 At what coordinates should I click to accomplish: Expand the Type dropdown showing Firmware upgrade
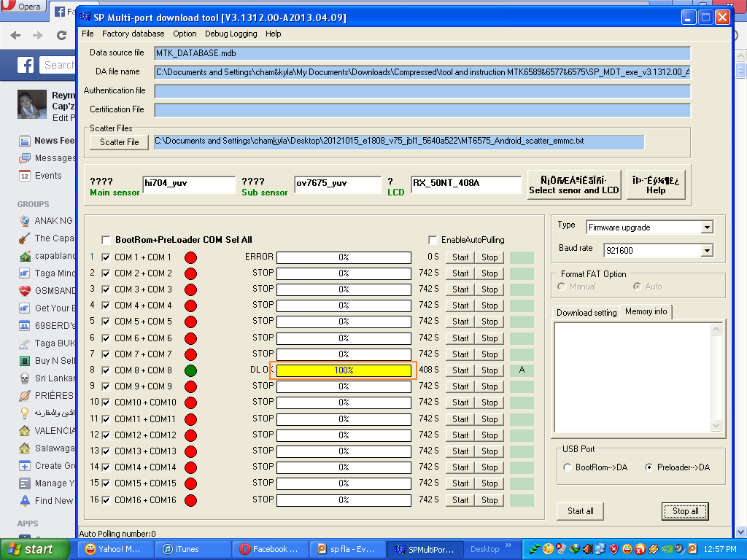coord(706,227)
